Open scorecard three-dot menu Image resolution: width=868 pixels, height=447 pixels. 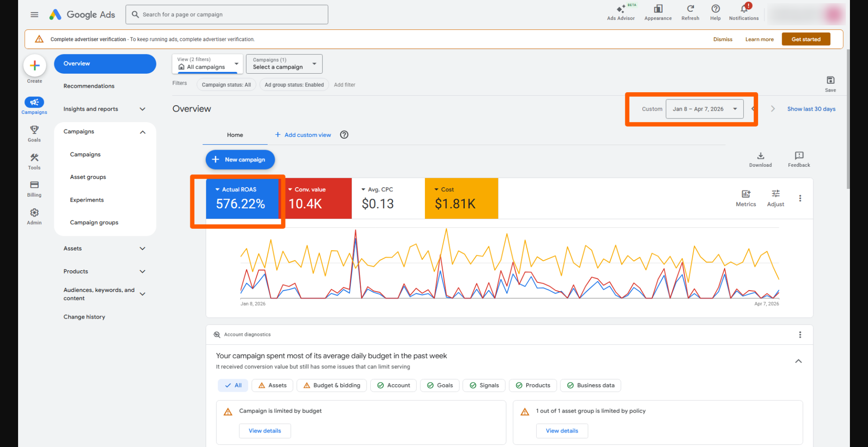pyautogui.click(x=800, y=198)
